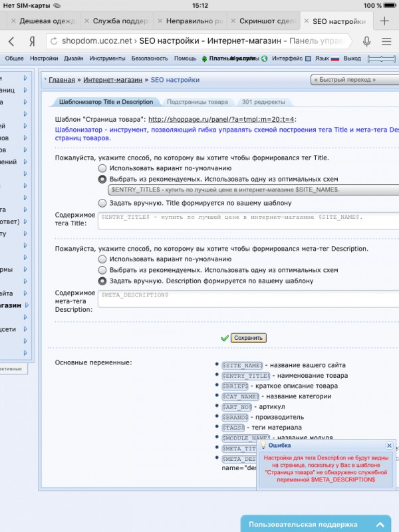Insert the '$BRIEF$' variable tag
Viewport: 399px width, 532px height.
point(235,386)
